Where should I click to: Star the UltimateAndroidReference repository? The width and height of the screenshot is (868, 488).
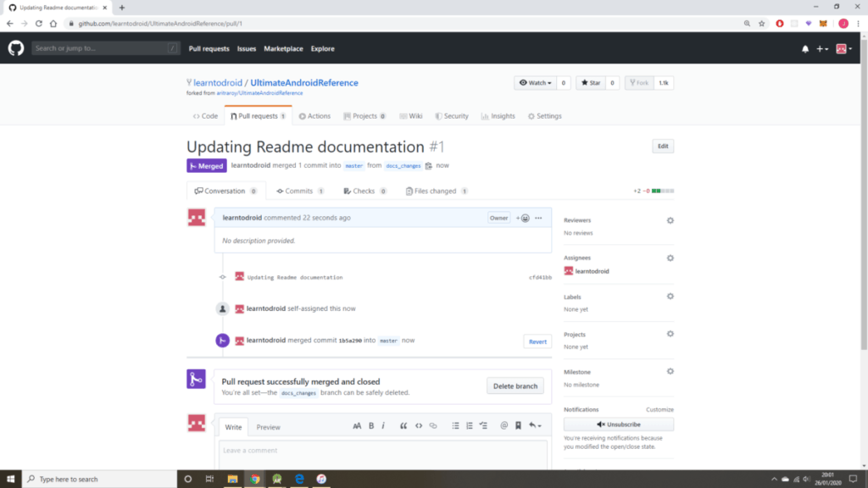click(590, 83)
